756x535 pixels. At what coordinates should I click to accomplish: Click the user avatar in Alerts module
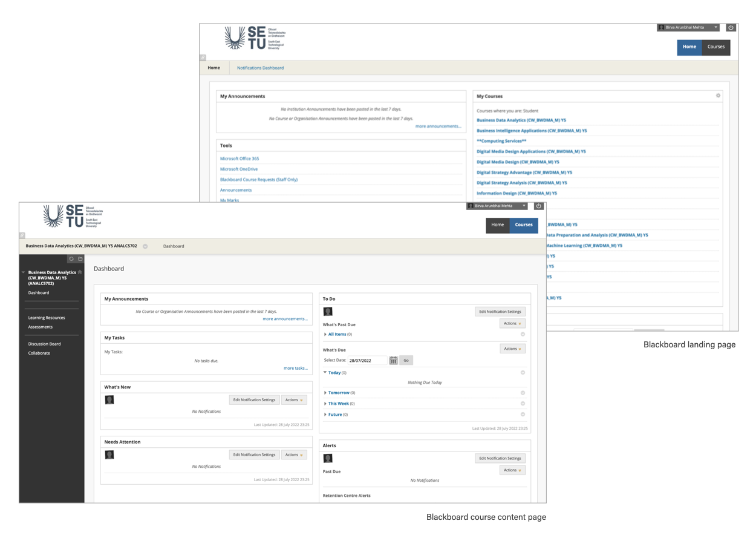click(x=328, y=459)
